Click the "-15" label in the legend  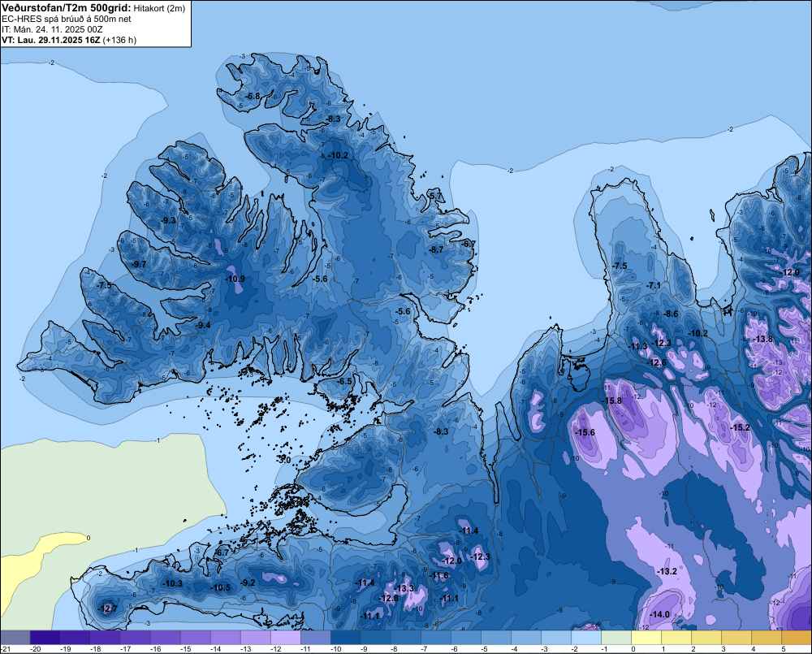(x=186, y=649)
